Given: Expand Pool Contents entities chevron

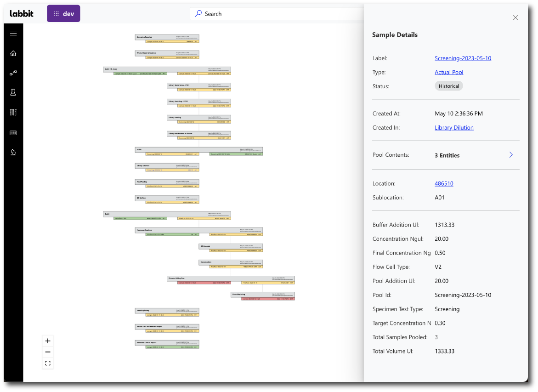Looking at the screenshot, I should 511,155.
